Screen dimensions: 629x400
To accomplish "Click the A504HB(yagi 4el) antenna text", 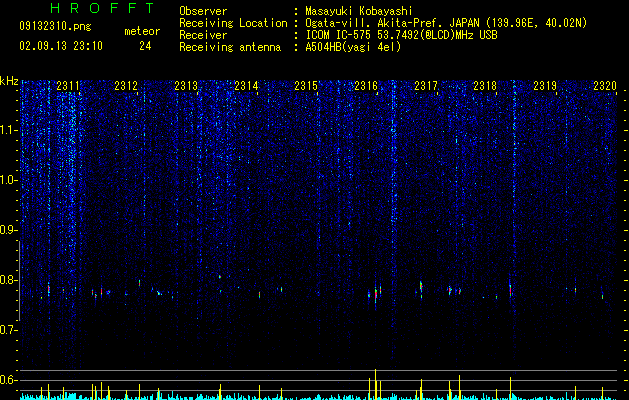I will 353,47.
